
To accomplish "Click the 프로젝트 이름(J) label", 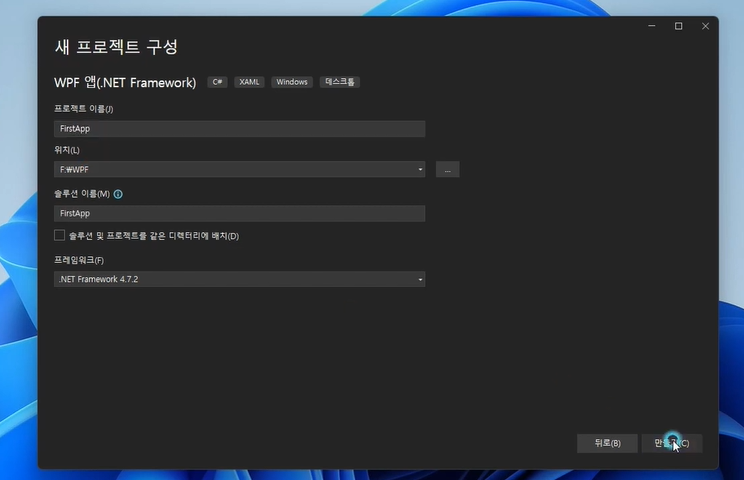I will click(84, 109).
